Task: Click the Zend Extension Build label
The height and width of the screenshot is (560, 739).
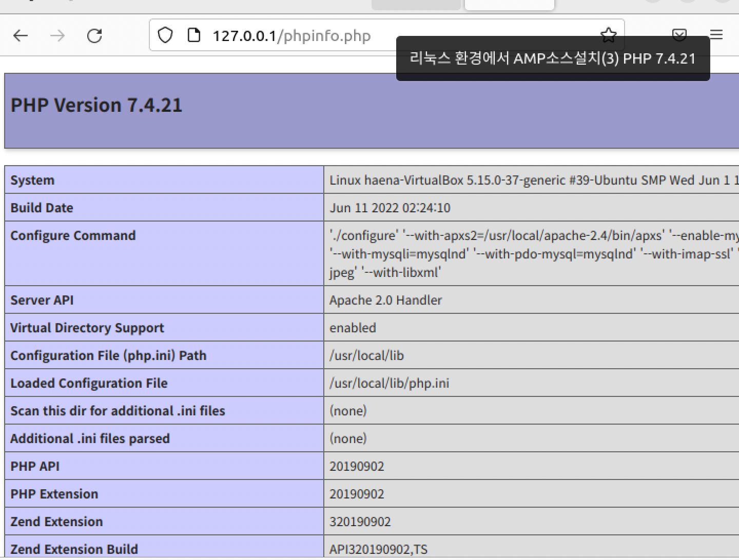Action: pos(74,549)
